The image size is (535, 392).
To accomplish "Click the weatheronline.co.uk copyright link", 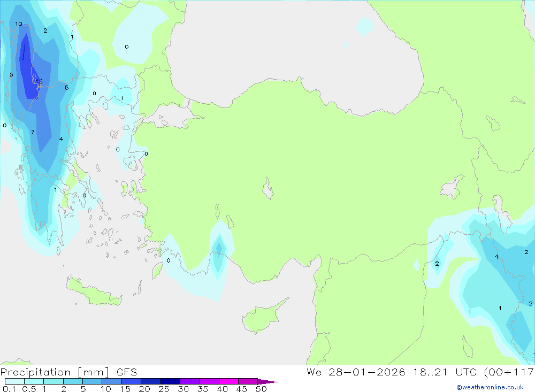I will pos(490,387).
